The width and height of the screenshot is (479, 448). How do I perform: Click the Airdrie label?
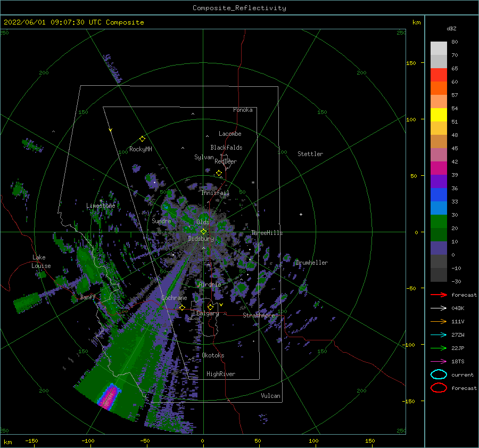210,284
